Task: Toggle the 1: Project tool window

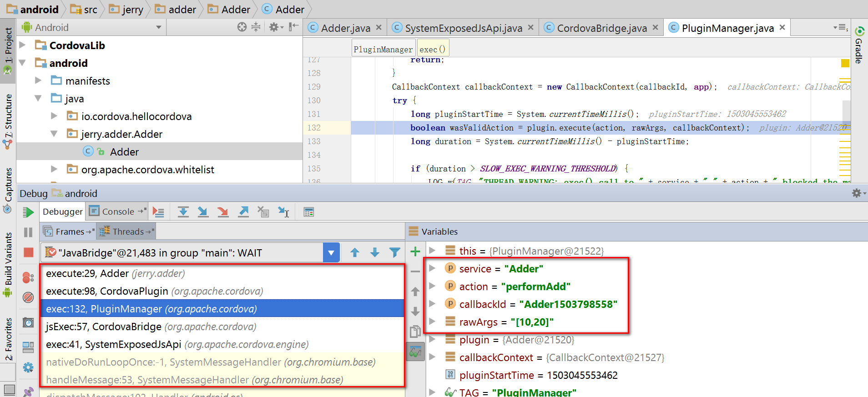Action: click(x=8, y=51)
